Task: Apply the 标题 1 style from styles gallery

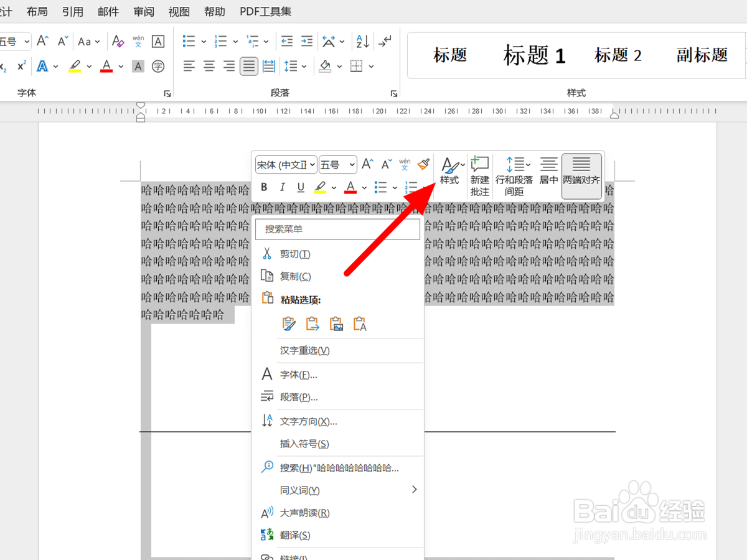Action: coord(534,55)
